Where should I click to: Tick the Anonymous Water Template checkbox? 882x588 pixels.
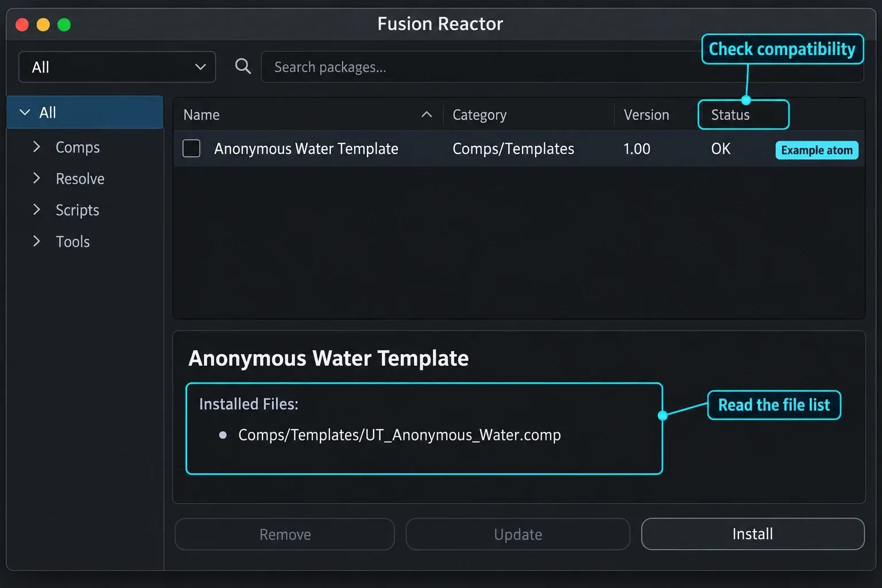(x=191, y=148)
